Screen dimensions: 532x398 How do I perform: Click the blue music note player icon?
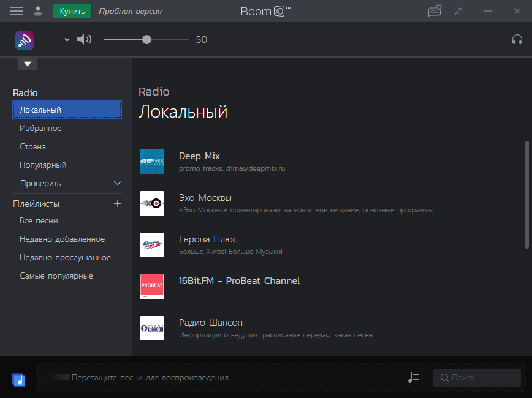18,380
